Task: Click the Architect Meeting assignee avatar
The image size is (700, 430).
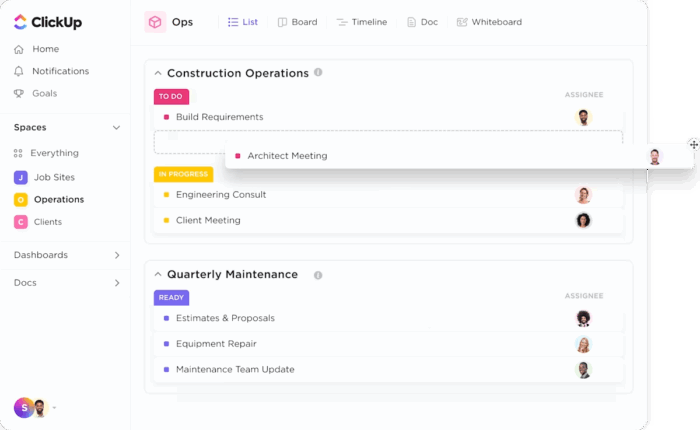Action: (x=655, y=157)
